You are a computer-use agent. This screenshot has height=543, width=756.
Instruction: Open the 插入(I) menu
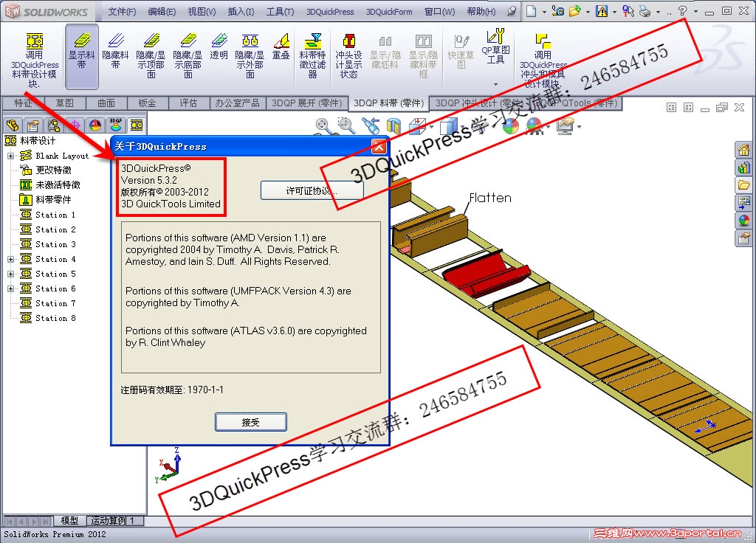pyautogui.click(x=241, y=12)
